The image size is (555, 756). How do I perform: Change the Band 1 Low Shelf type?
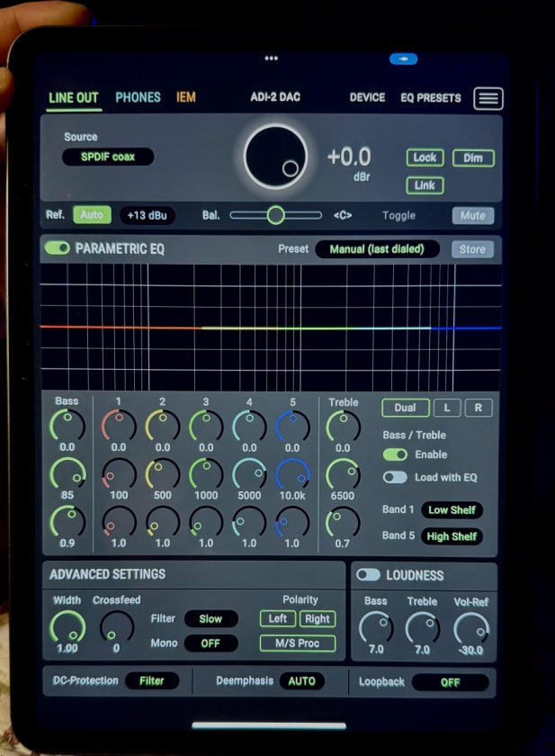click(x=451, y=510)
